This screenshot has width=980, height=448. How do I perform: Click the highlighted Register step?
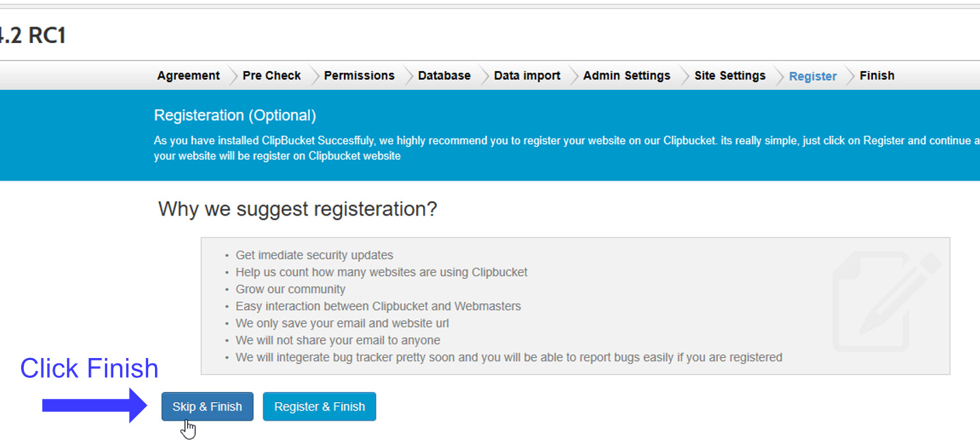coord(813,76)
